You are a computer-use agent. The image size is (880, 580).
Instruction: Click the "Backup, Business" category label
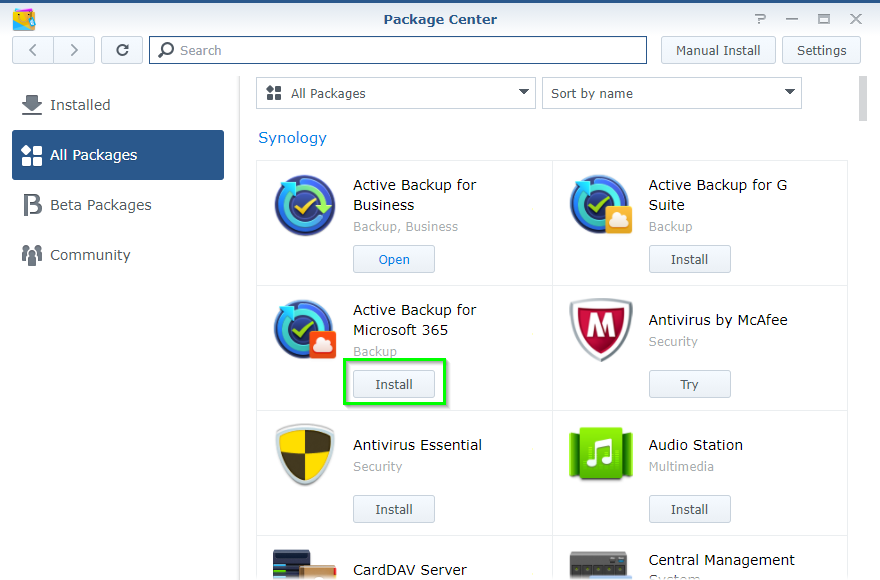pos(406,227)
